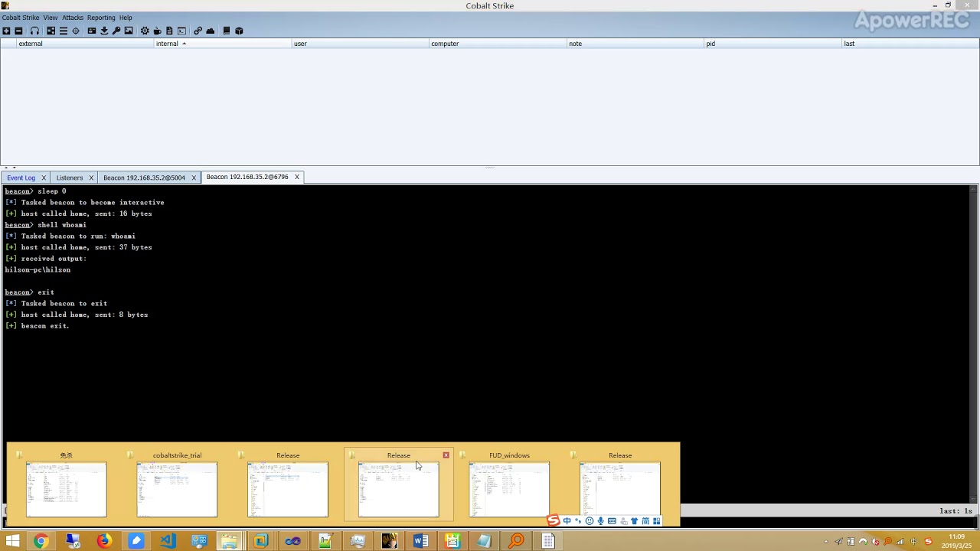The width and height of the screenshot is (980, 551).
Task: Close the Listeners tab
Action: point(91,178)
